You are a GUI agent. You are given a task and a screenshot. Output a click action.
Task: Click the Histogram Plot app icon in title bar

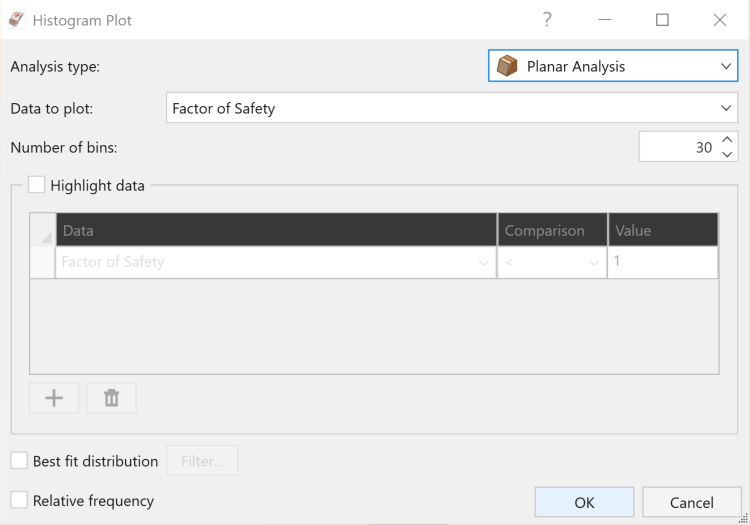click(17, 20)
